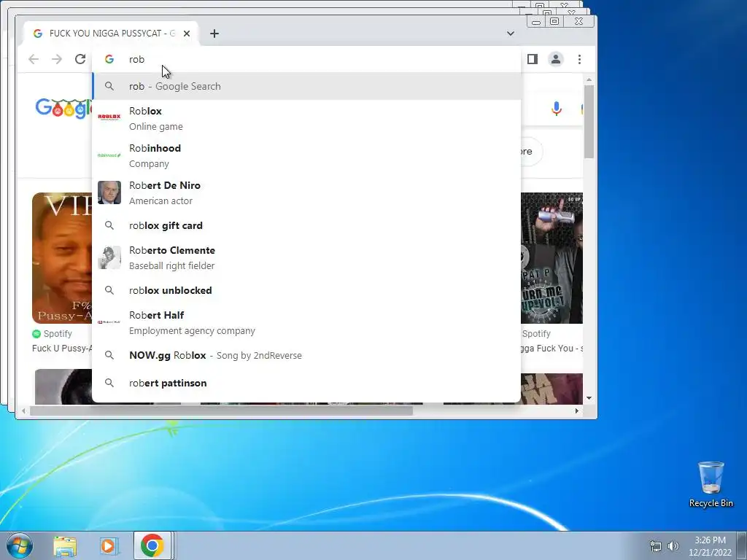The height and width of the screenshot is (560, 747).
Task: Click the Robert Half logo icon
Action: [x=109, y=322]
